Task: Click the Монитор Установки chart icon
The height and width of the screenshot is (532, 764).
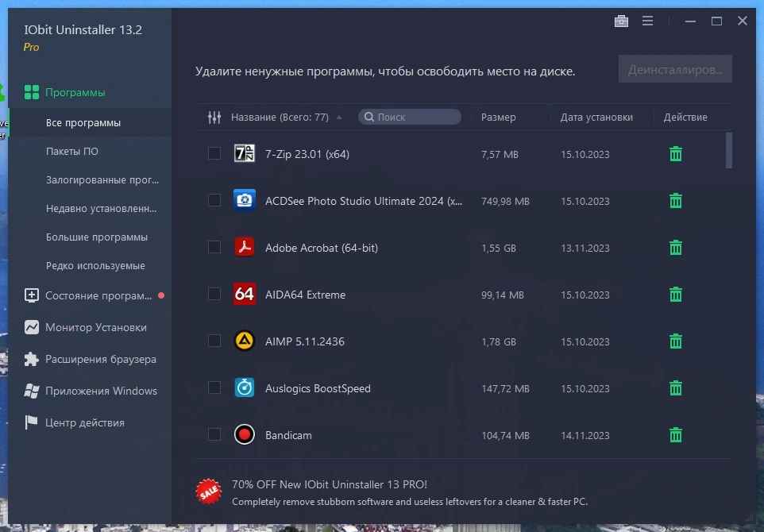Action: (x=32, y=327)
